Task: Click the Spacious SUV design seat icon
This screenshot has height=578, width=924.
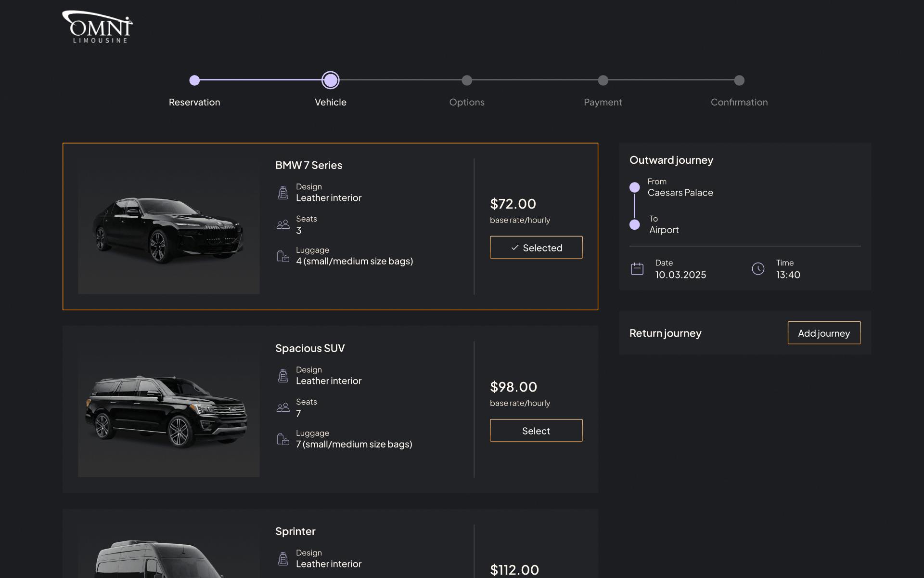Action: click(x=283, y=375)
